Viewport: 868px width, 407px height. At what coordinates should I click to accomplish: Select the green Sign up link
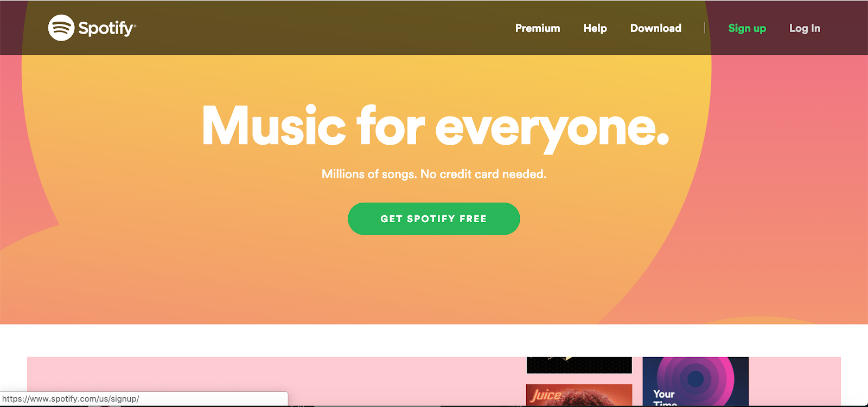[x=747, y=28]
